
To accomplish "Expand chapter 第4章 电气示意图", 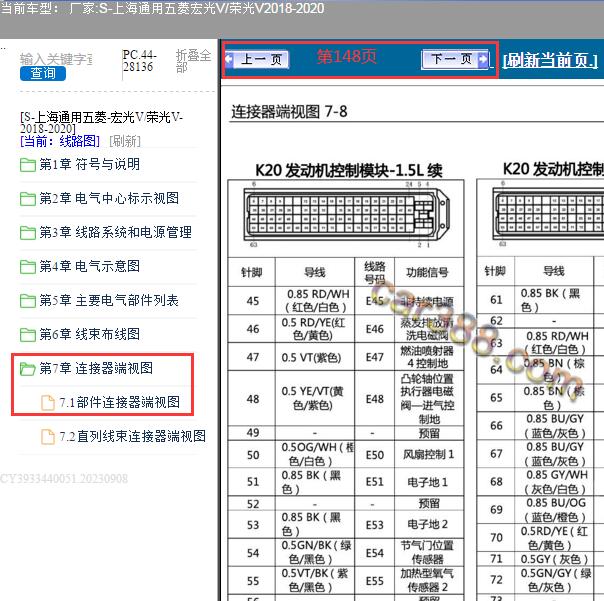I will tap(89, 266).
